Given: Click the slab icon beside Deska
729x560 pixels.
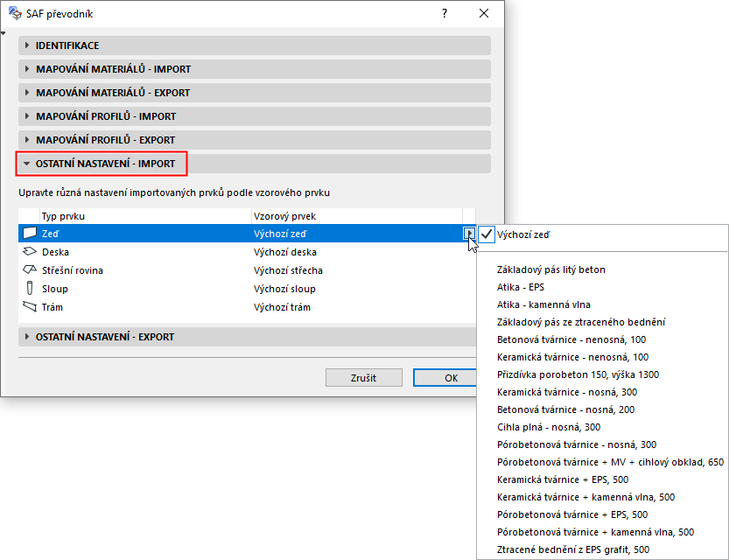Looking at the screenshot, I should coord(30,251).
